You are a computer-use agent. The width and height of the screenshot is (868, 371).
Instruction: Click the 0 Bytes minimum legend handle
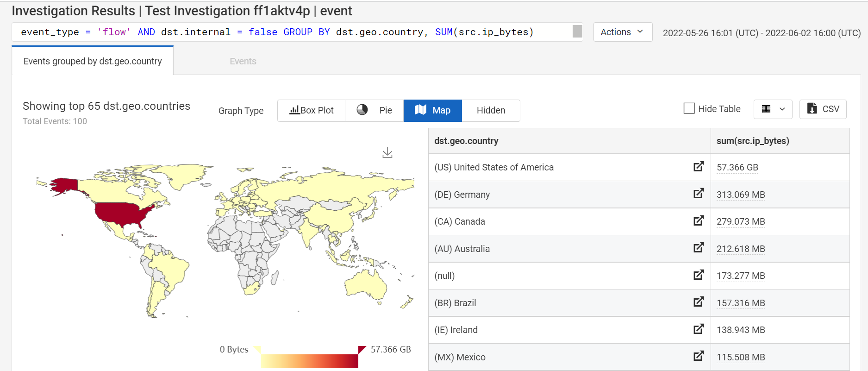point(258,349)
